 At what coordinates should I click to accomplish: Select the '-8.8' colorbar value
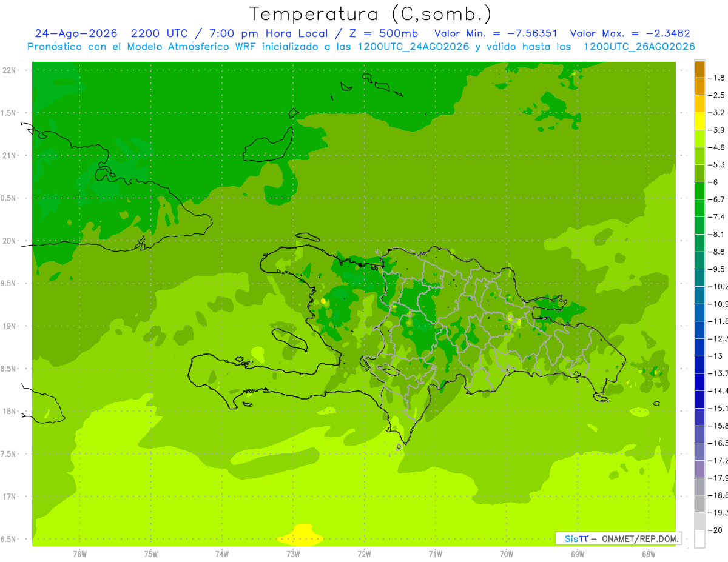pos(716,252)
